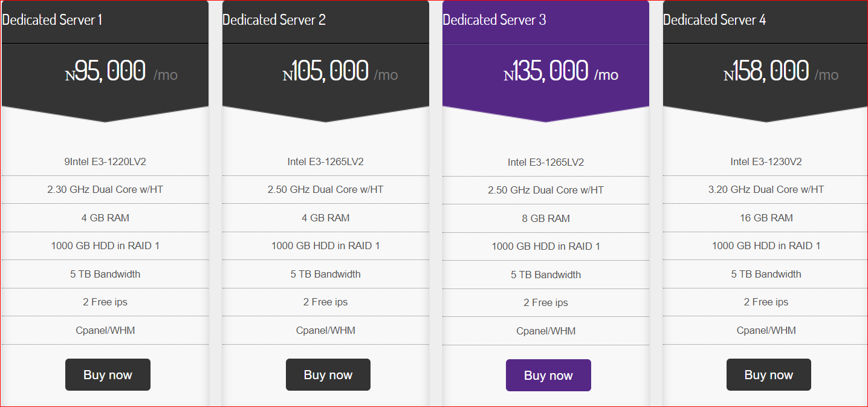
Task: Click the ₦135,000 /mo price
Action: pyautogui.click(x=561, y=71)
